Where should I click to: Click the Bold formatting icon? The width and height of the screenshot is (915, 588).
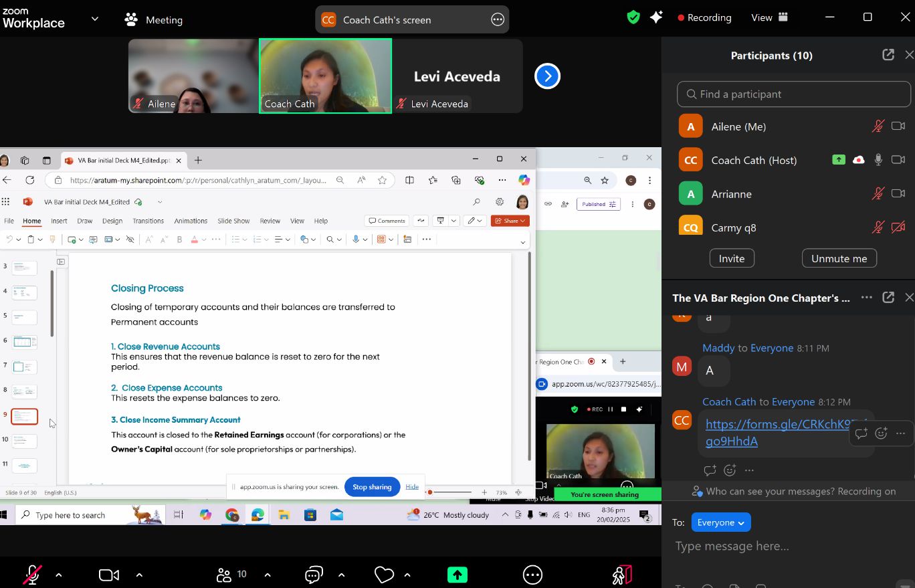pos(179,239)
